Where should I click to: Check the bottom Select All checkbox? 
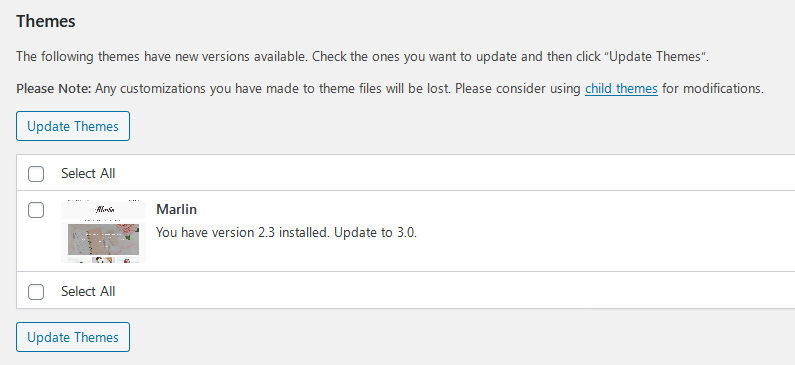pos(36,291)
